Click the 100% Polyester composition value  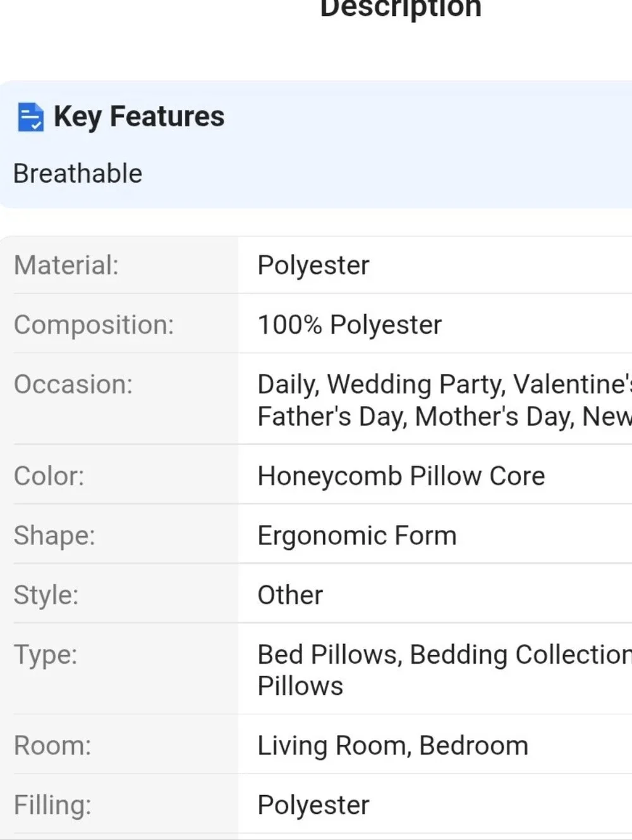point(349,325)
